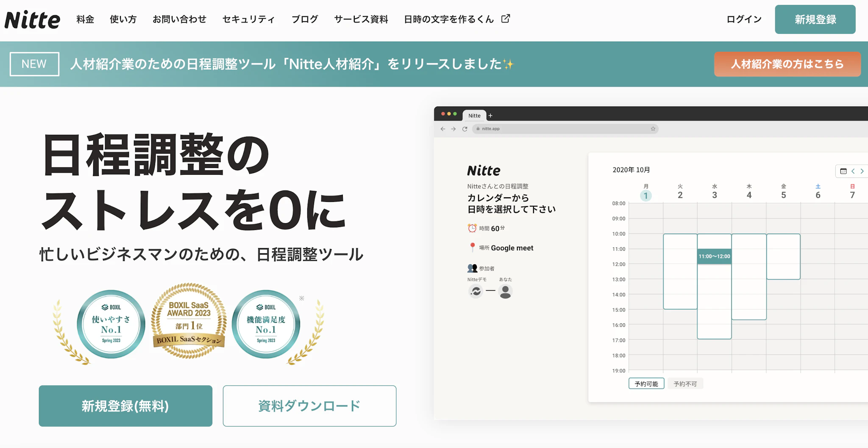Screen dimensions: 868x448
Task: Click the 資料ダウンロード button
Action: coord(309,406)
